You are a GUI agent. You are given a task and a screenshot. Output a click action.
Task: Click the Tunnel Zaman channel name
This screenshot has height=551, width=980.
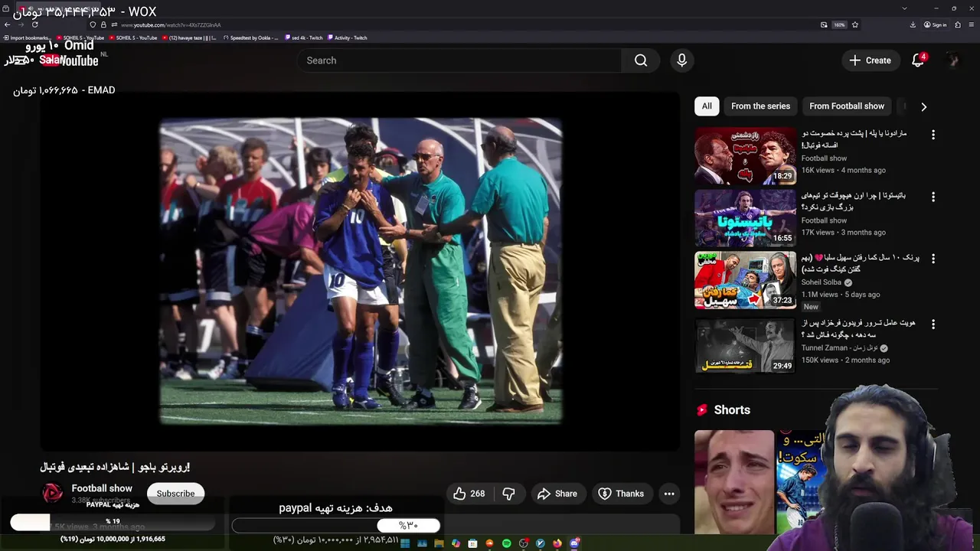coord(840,348)
